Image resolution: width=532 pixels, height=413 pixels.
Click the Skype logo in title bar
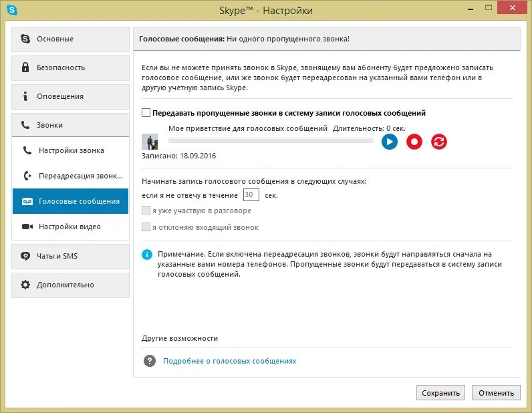point(12,10)
